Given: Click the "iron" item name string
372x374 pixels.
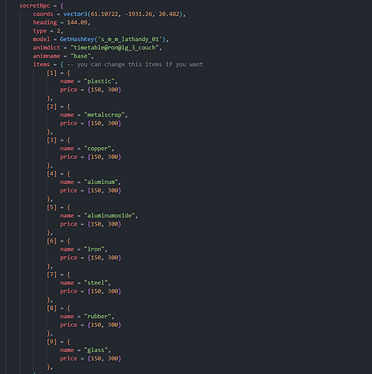Looking at the screenshot, I should pyautogui.click(x=94, y=249).
